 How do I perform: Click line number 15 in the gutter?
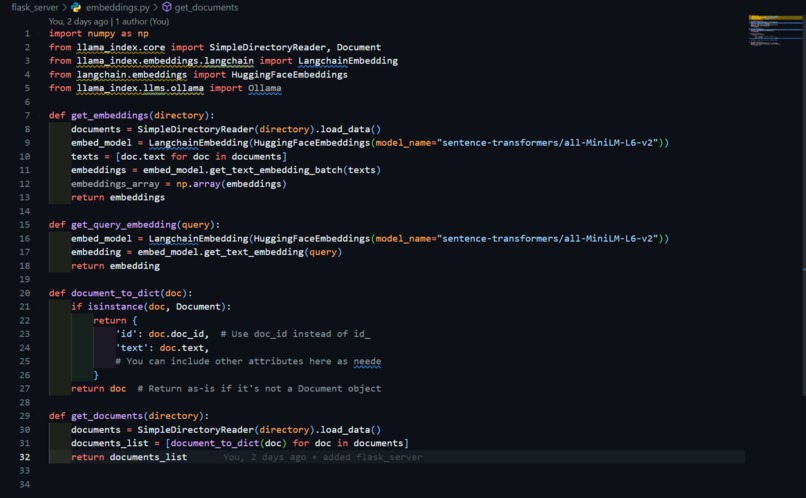coord(25,225)
